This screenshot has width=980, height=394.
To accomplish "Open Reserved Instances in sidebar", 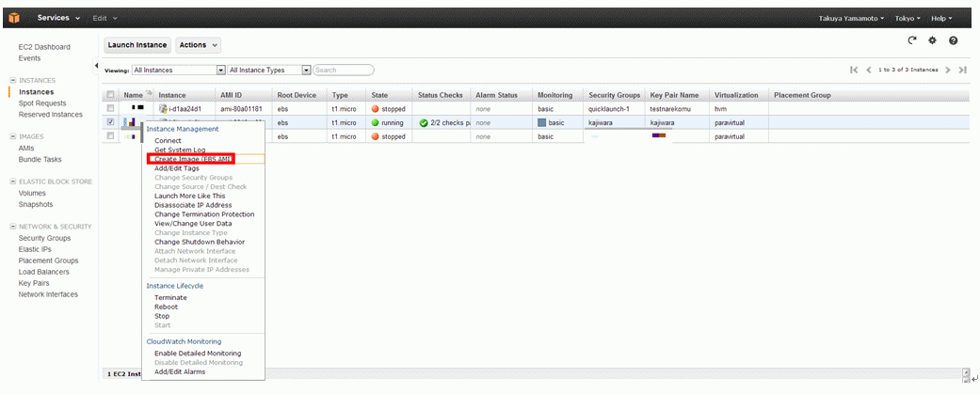I will (51, 115).
